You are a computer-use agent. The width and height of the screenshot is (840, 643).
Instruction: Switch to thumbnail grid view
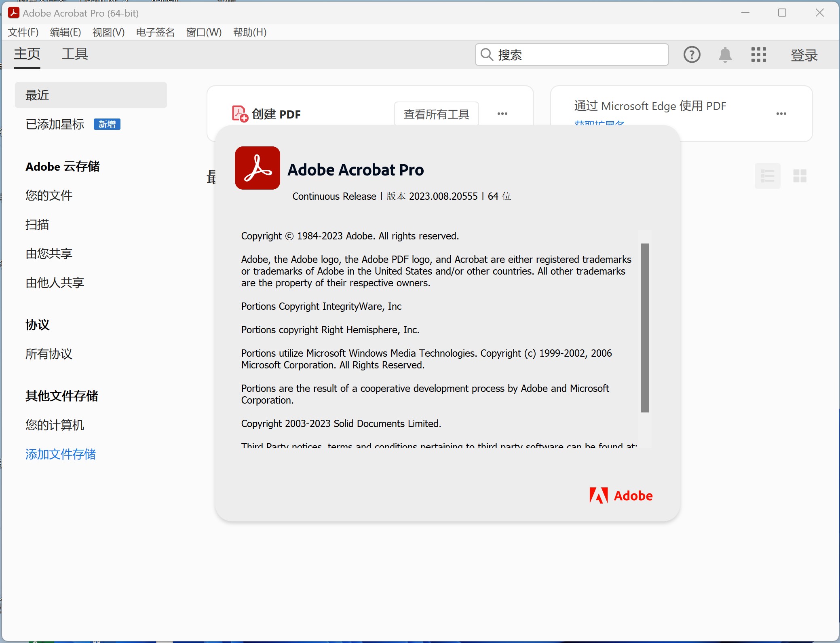tap(800, 176)
